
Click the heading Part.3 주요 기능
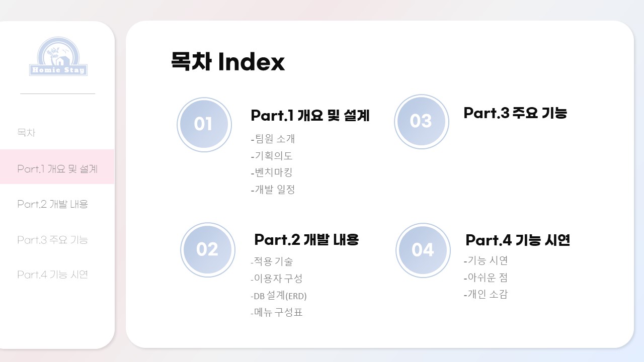pos(515,113)
